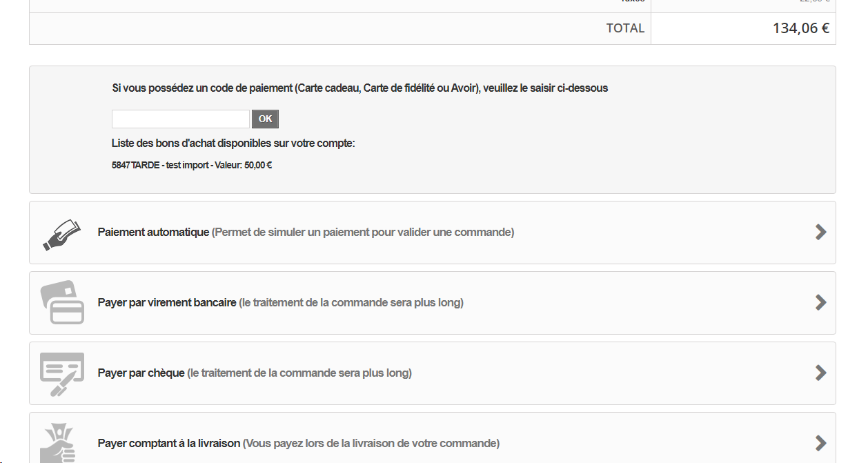Click the 'Permet de simuler un paiement' description
This screenshot has height=463, width=868.
[363, 233]
